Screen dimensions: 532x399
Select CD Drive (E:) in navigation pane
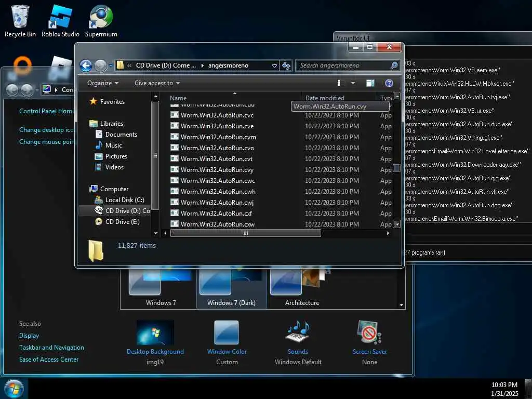(x=117, y=221)
